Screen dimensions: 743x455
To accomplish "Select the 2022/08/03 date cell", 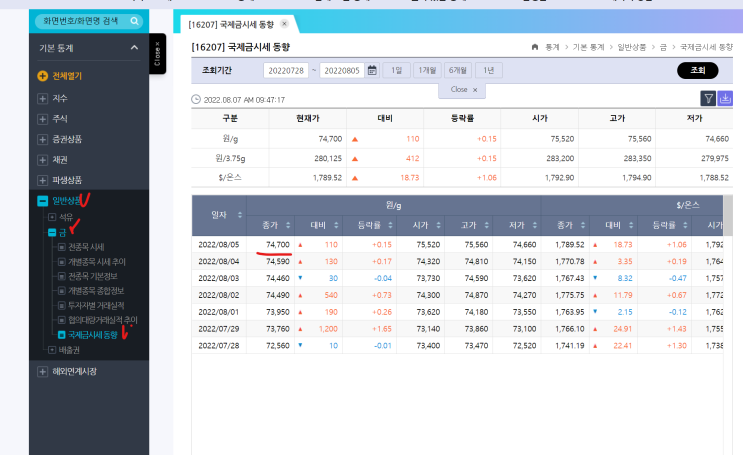I will [219, 278].
